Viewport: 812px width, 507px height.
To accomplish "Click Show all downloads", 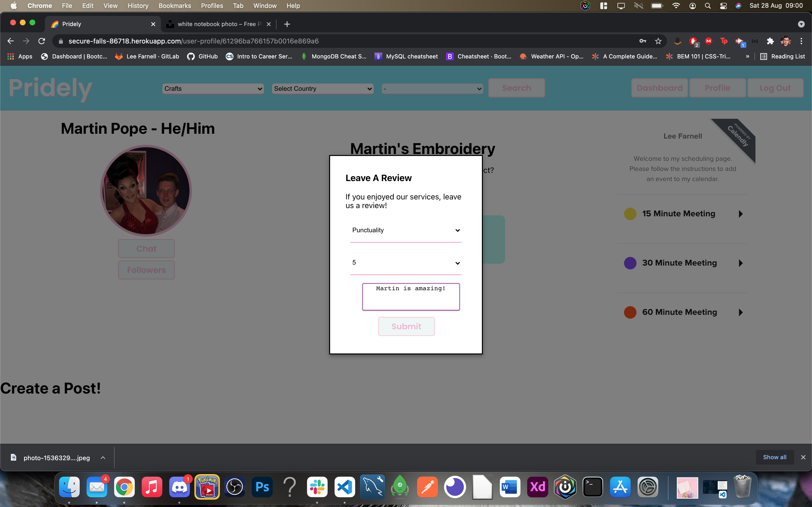I will tap(774, 457).
